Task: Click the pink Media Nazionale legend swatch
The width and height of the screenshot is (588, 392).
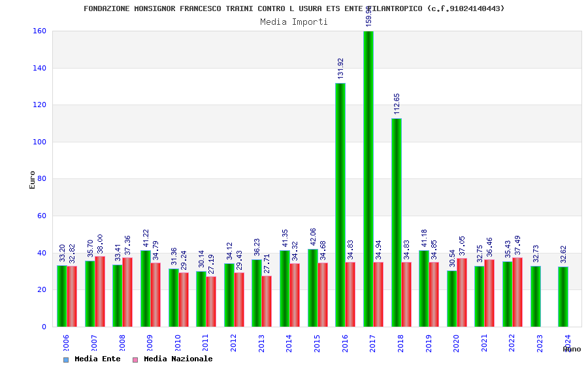Action: (135, 360)
